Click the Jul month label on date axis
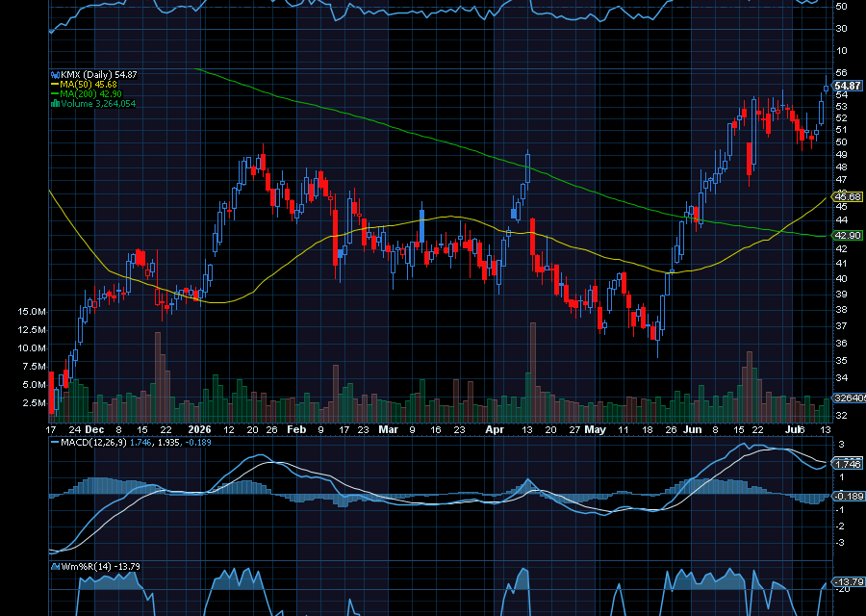 [794, 429]
